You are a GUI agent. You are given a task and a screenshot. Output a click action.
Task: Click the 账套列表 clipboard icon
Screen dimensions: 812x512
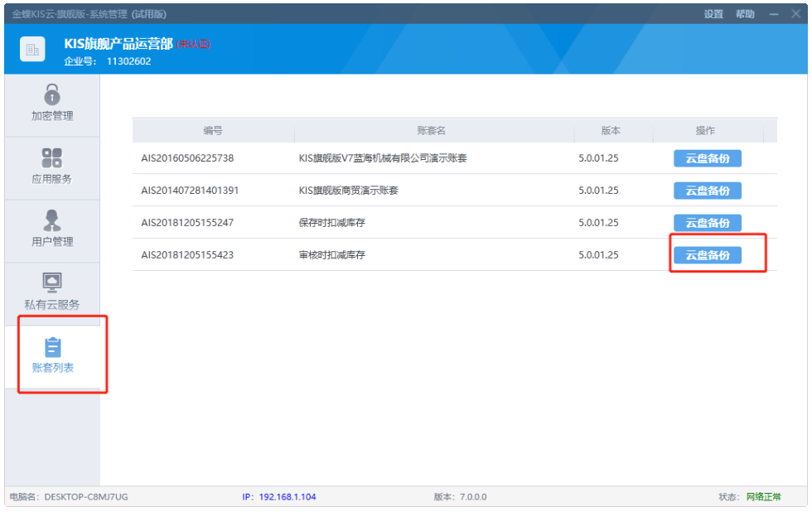(52, 347)
